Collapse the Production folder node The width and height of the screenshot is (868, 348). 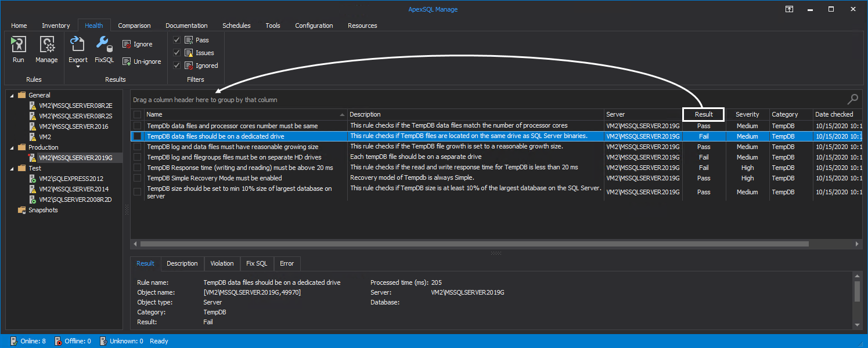click(x=12, y=147)
